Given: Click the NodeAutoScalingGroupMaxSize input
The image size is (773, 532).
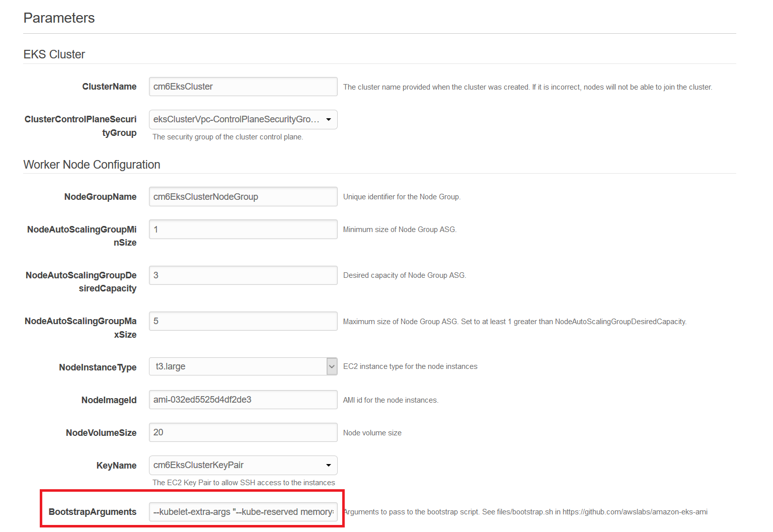Looking at the screenshot, I should tap(243, 321).
